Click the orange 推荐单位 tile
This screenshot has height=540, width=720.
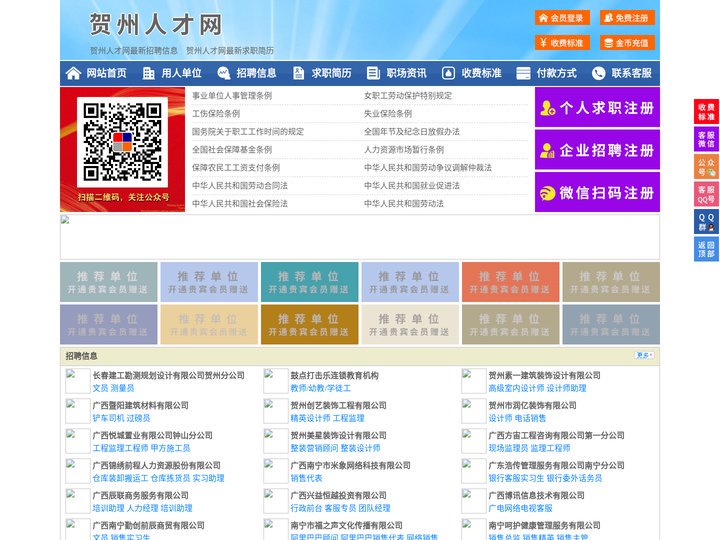point(511,282)
